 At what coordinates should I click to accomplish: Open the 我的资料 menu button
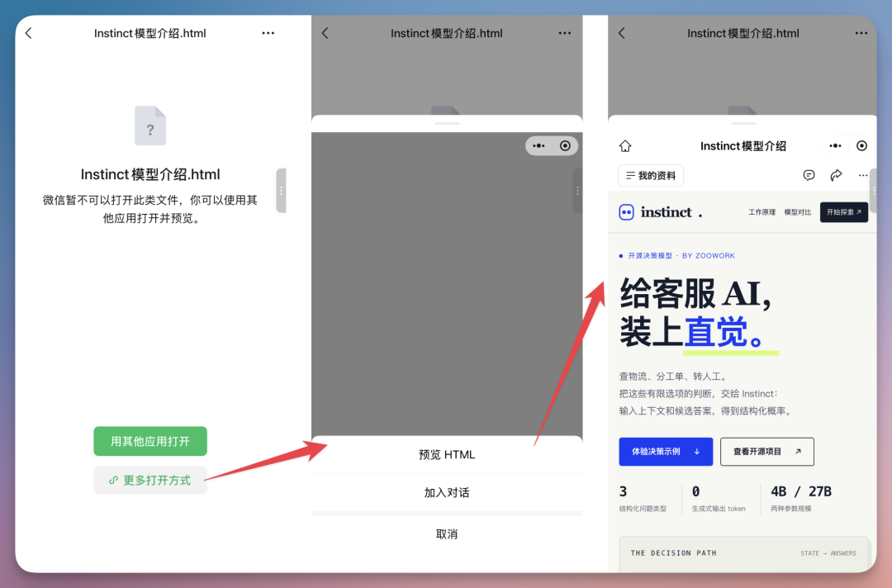(651, 176)
